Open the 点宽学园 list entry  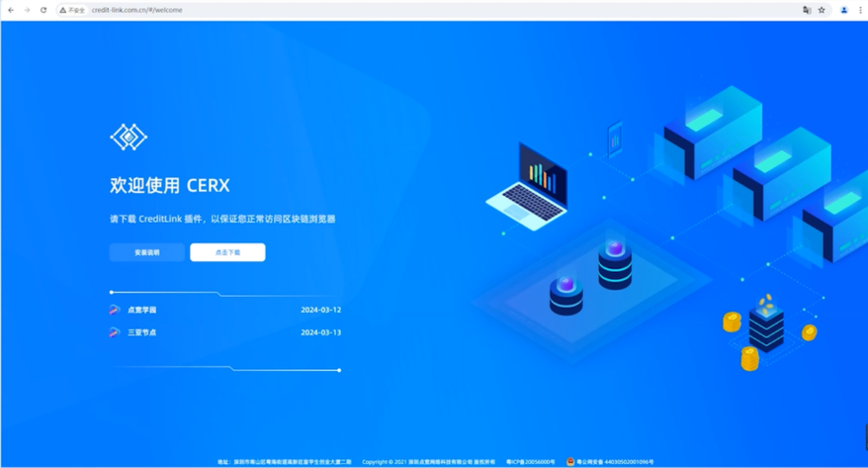pyautogui.click(x=142, y=310)
